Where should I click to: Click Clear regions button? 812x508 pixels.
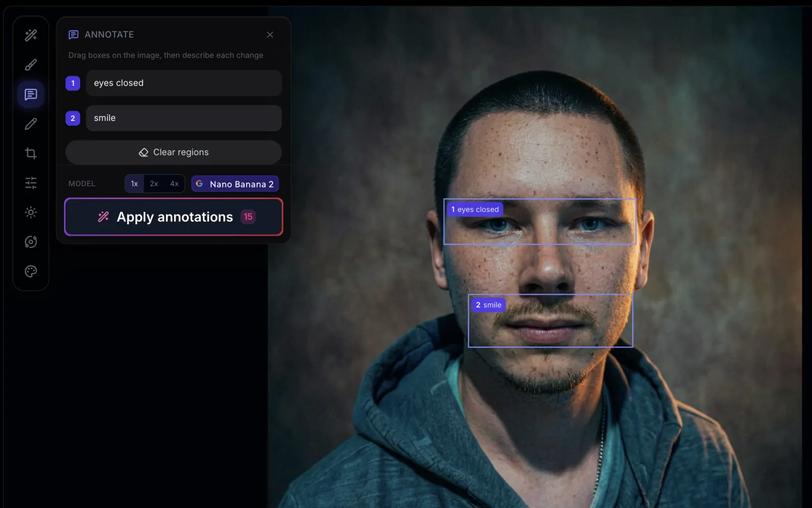174,152
